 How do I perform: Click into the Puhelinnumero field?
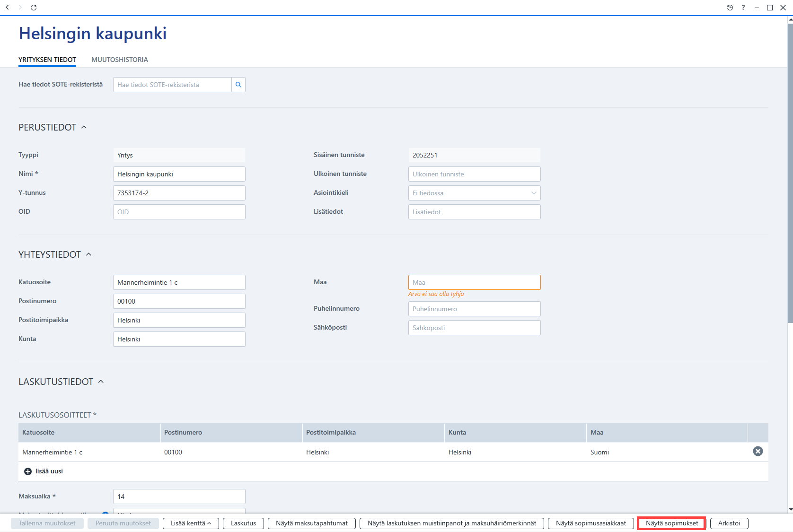tap(474, 309)
